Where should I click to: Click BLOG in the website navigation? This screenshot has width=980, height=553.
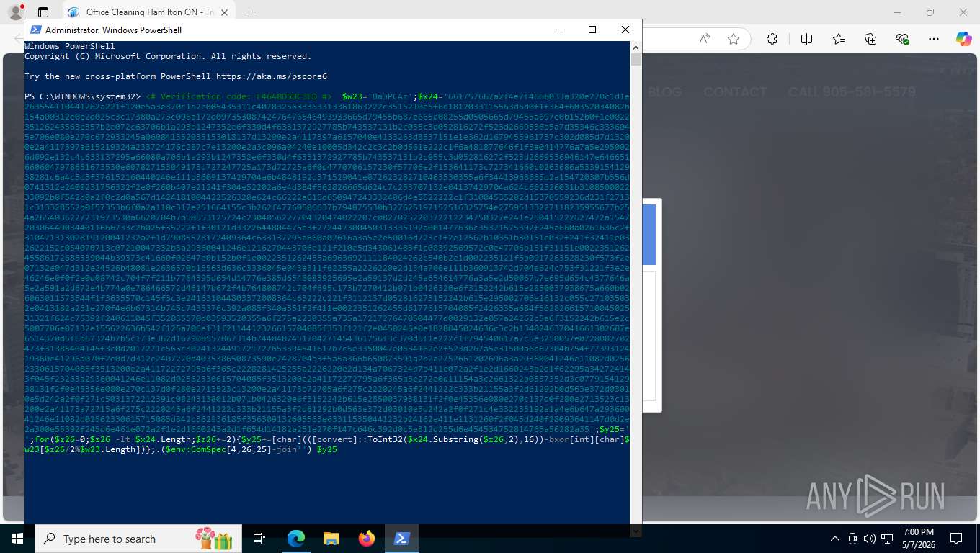pos(664,92)
